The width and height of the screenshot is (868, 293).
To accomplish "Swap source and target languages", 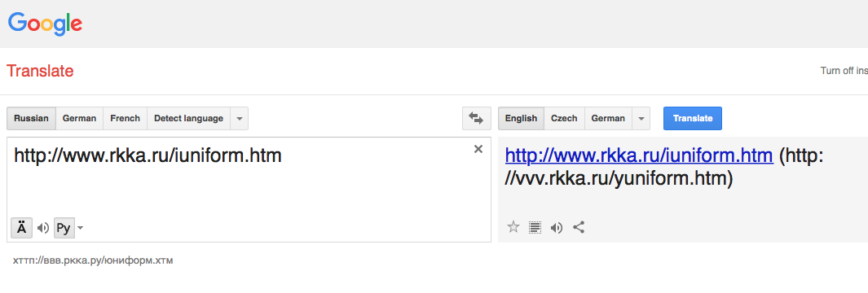I will point(476,118).
